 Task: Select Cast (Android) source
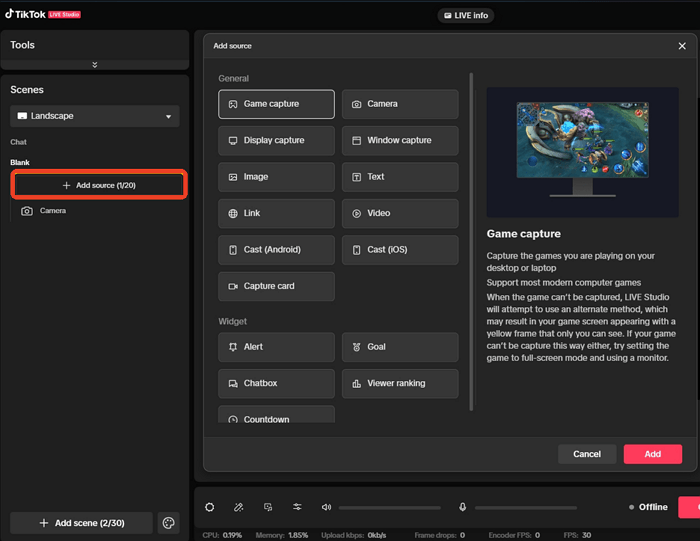(276, 250)
